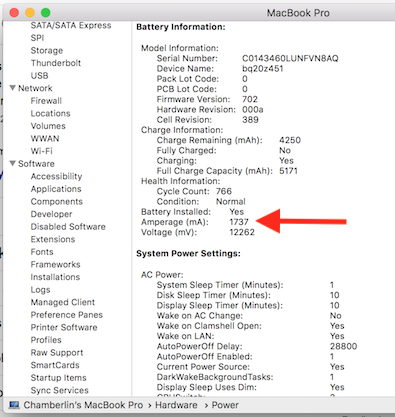This screenshot has height=417, width=395.
Task: Select Thunderbolt in the sidebar
Action: coord(56,63)
